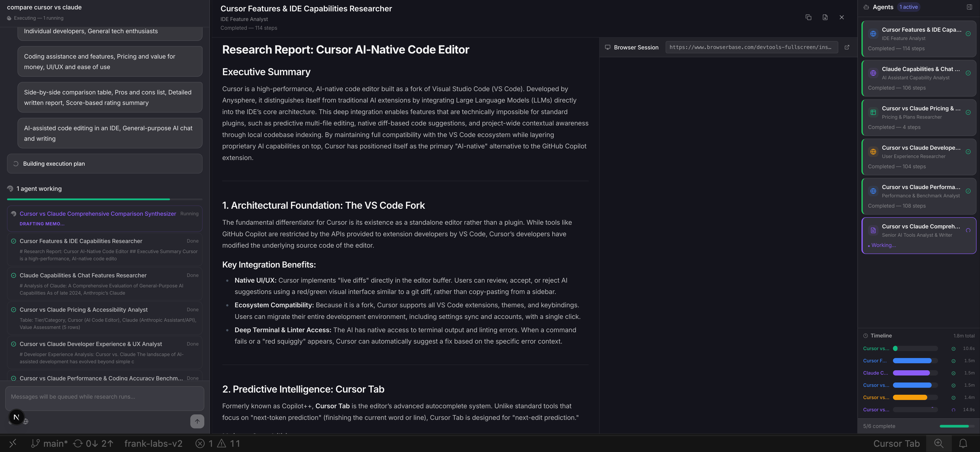Click the globe icon below message box
980x452 pixels.
tap(26, 422)
